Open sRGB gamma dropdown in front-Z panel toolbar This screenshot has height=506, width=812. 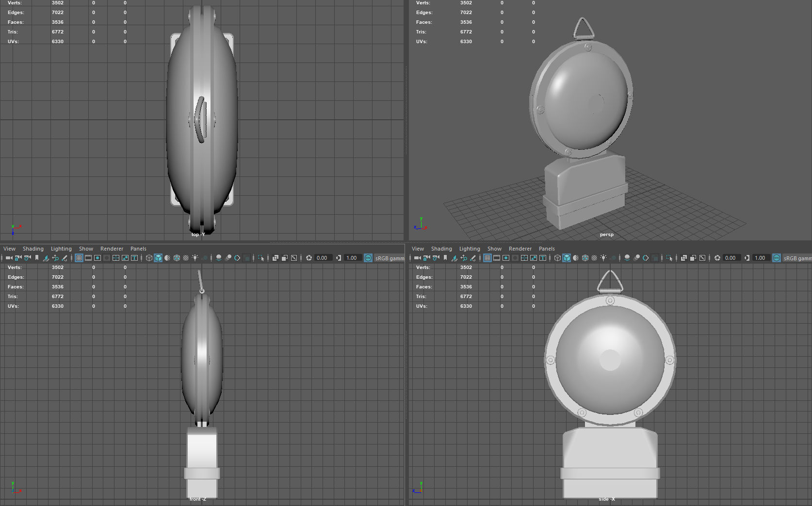(390, 258)
